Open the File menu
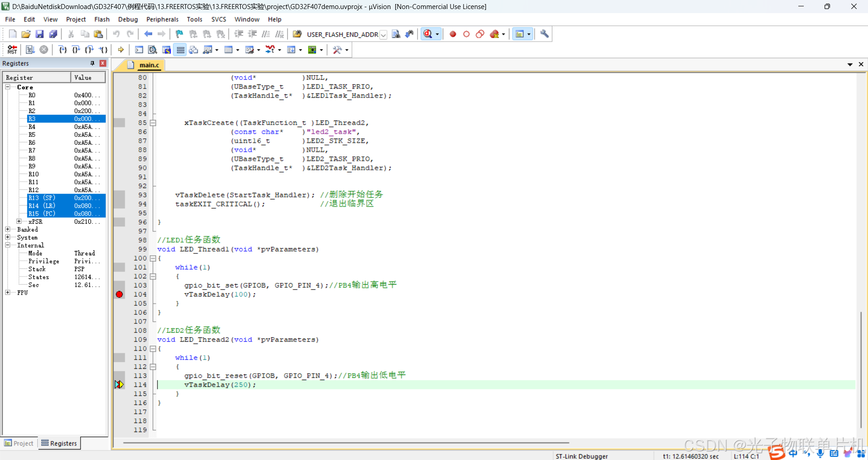This screenshot has height=460, width=868. [10, 19]
